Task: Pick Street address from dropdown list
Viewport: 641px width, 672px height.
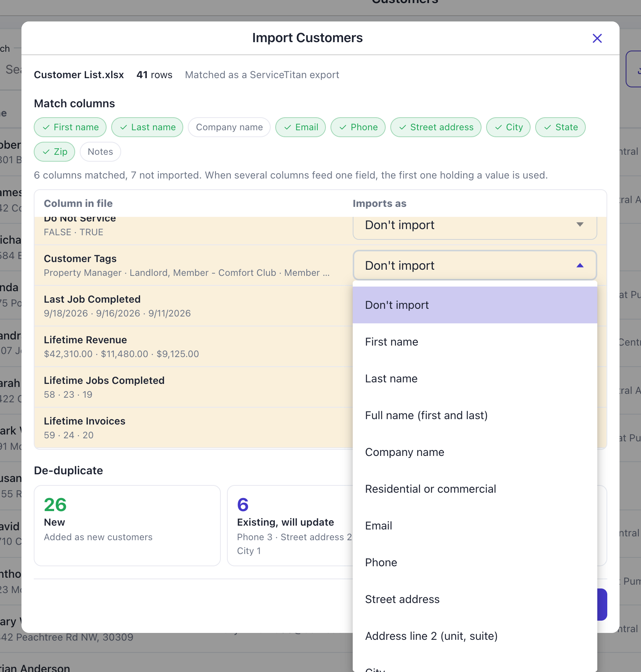Action: coord(475,599)
